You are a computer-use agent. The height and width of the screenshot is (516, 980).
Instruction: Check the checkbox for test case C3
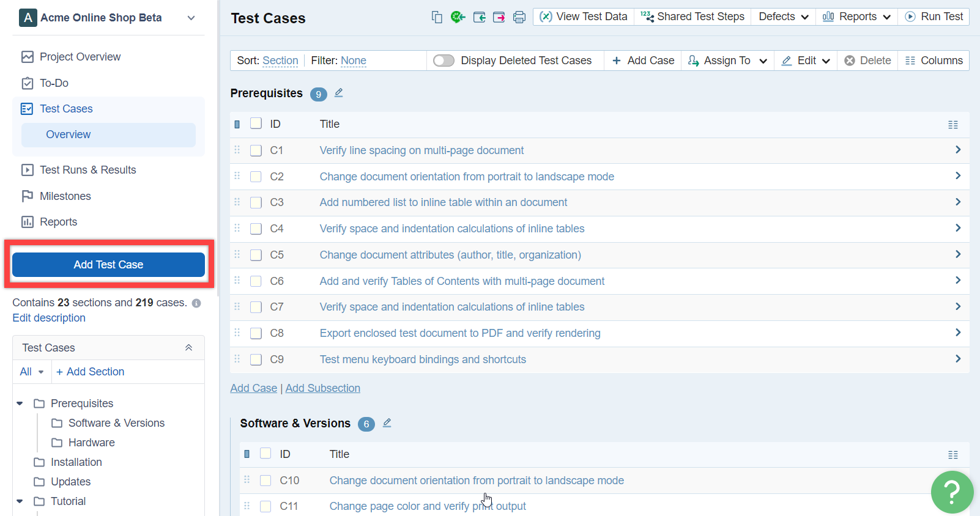click(x=256, y=202)
